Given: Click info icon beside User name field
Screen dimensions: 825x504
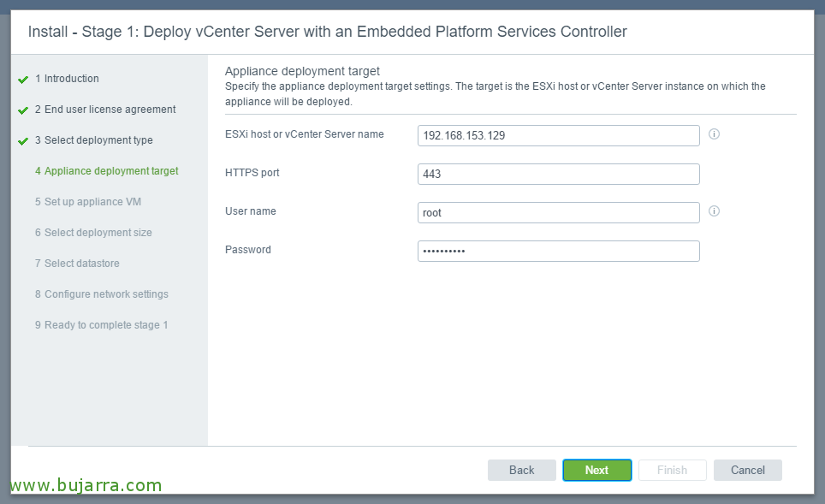Looking at the screenshot, I should (714, 211).
